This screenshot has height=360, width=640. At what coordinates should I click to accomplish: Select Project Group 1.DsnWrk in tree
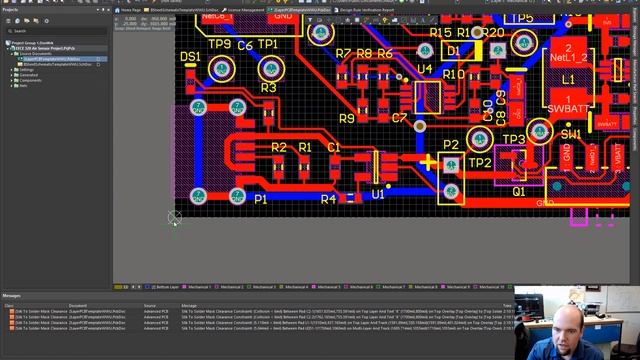click(x=32, y=43)
